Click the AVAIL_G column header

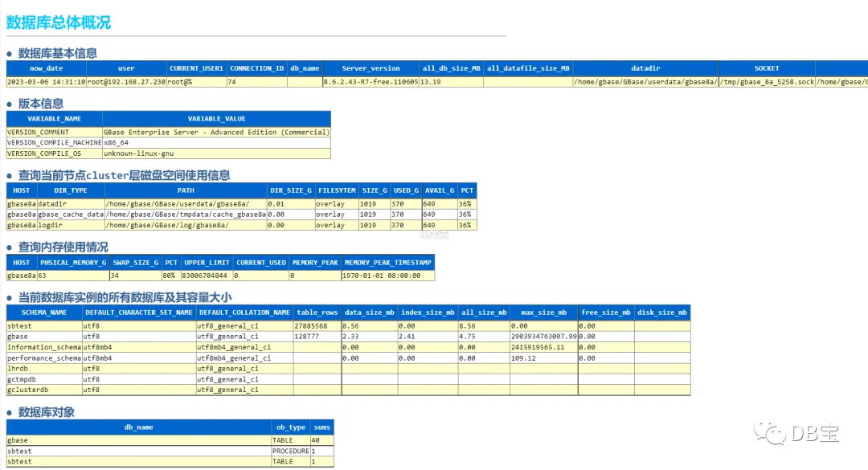(440, 190)
